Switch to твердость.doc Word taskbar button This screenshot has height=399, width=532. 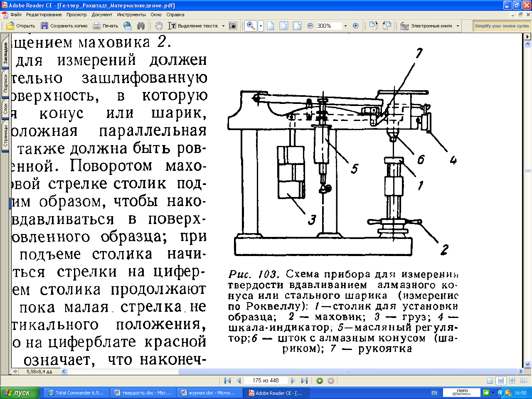[x=143, y=393]
